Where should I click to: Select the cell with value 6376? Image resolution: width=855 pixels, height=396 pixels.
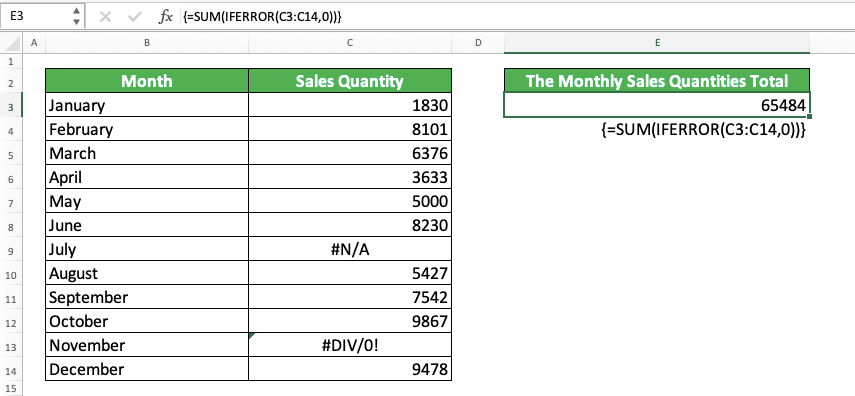350,153
